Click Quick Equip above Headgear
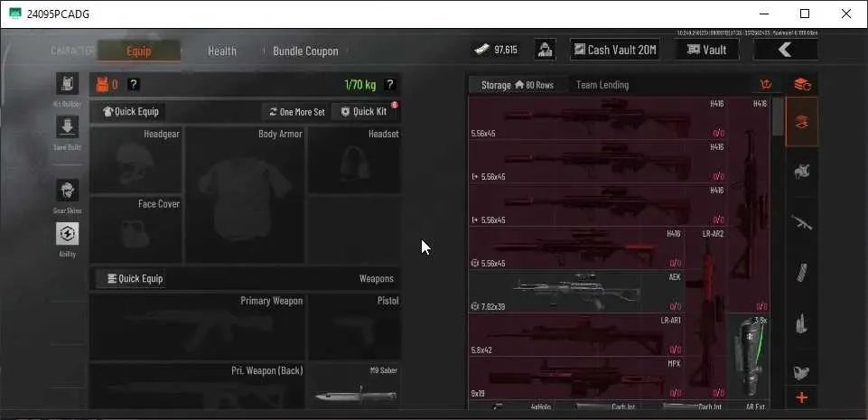 (131, 111)
